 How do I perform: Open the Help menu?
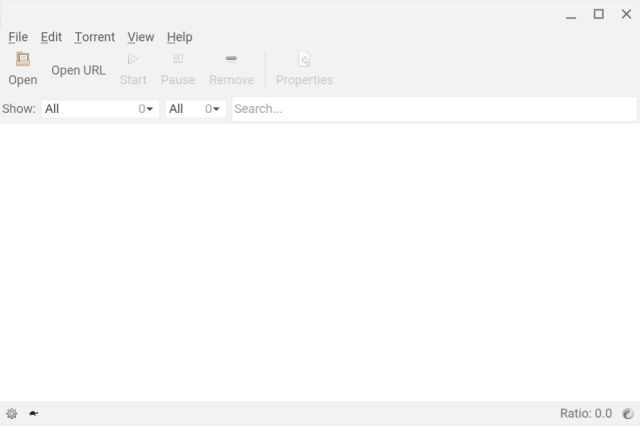click(x=179, y=37)
